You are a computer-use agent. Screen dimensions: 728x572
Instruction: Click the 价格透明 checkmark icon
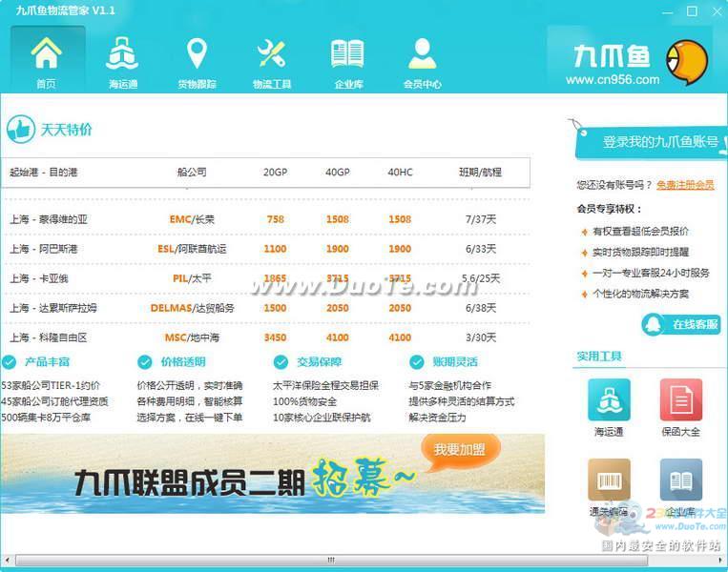click(145, 362)
